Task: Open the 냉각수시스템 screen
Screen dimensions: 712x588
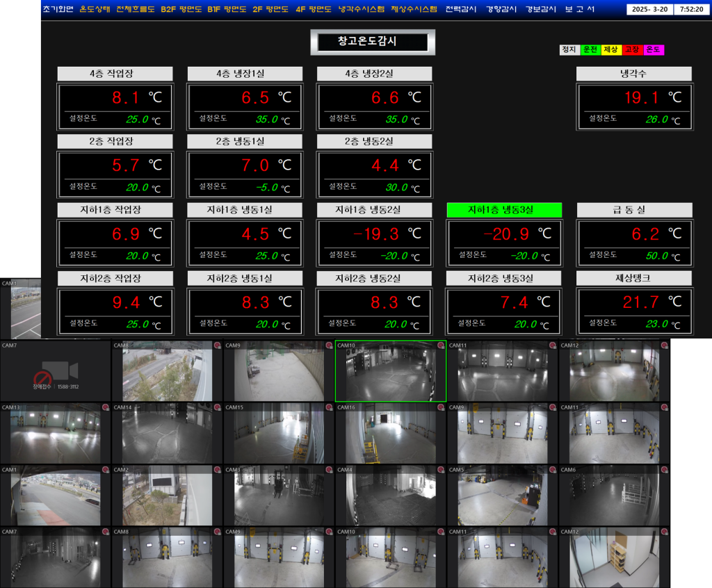Action: 361,10
